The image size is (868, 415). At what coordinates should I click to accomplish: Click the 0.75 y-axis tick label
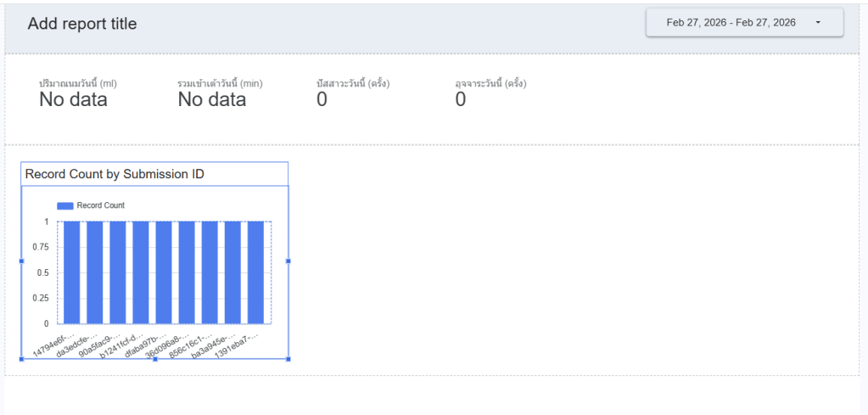pyautogui.click(x=41, y=247)
